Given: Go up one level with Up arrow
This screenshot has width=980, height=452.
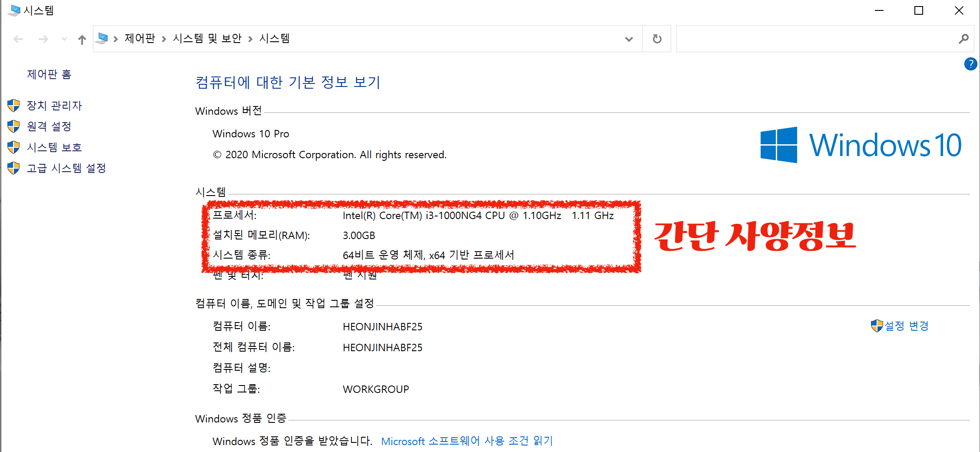Looking at the screenshot, I should (x=82, y=40).
